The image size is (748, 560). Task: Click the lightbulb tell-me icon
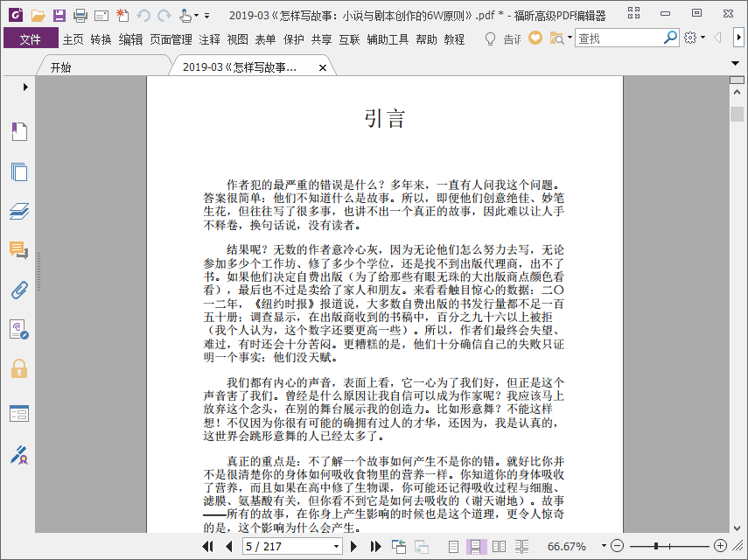point(490,38)
